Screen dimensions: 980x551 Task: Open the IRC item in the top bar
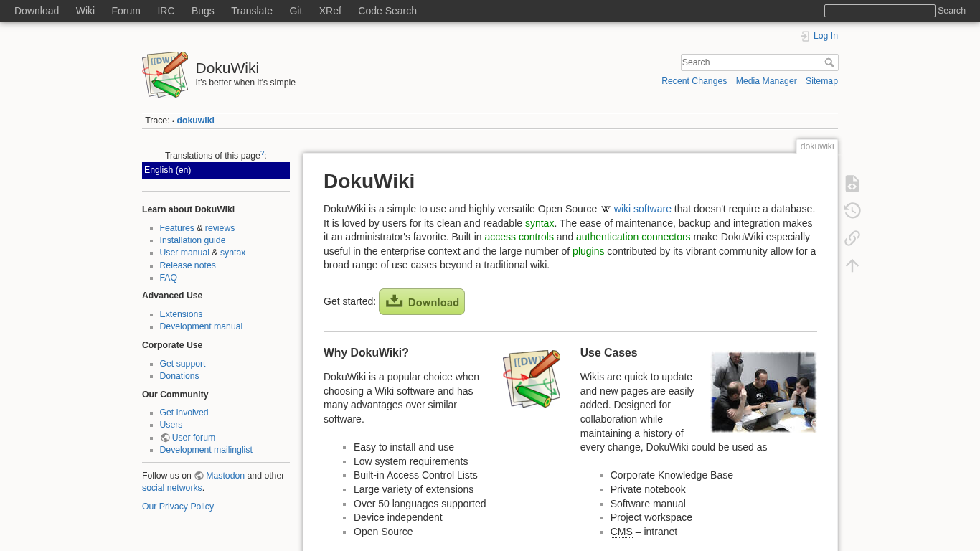pyautogui.click(x=166, y=11)
